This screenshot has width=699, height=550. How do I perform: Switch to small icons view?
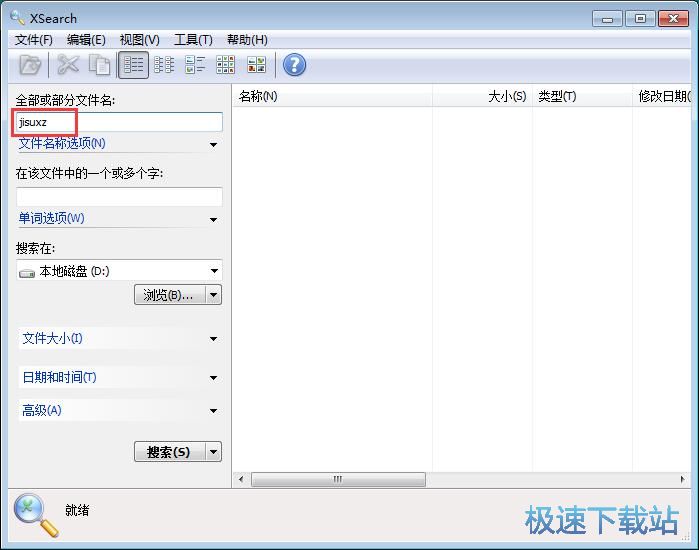tap(226, 65)
